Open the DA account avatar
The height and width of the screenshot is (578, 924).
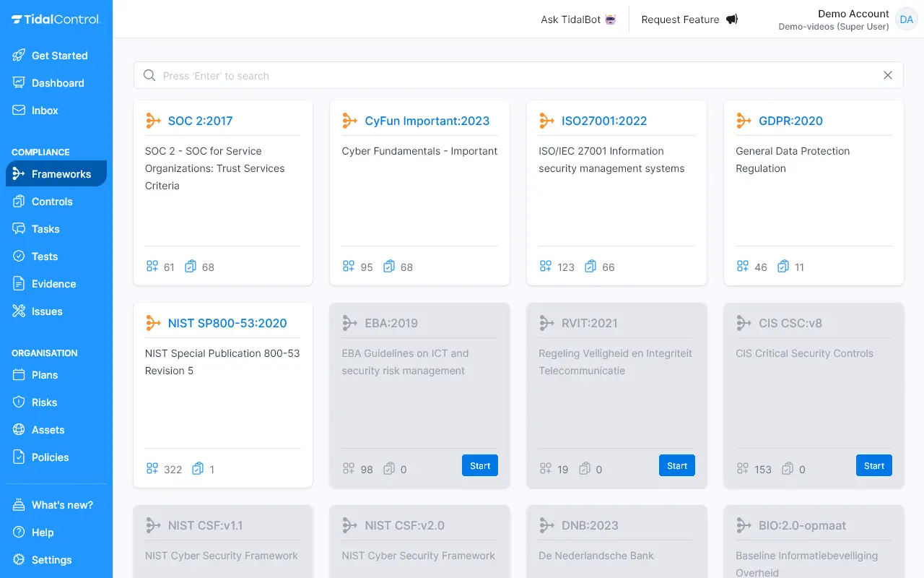906,20
